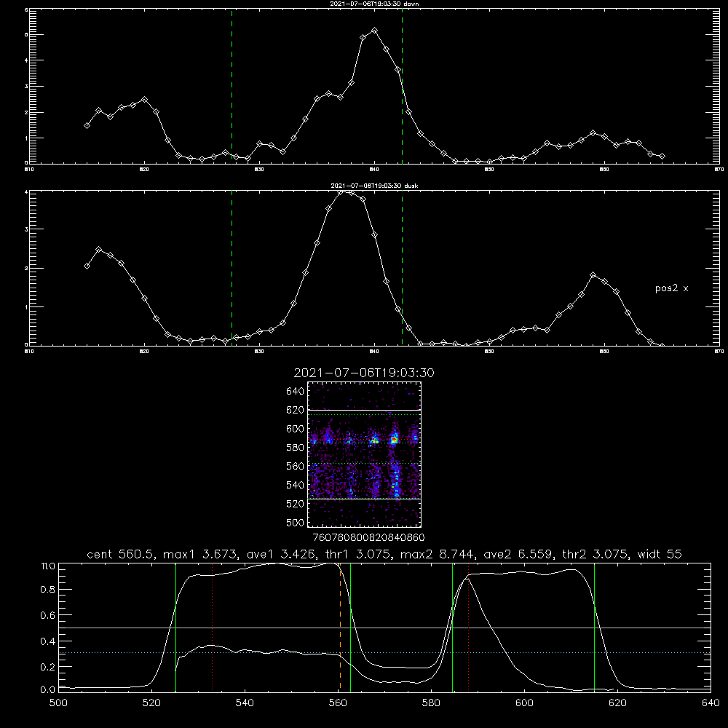
Task: Click the heatmap x-axis labels 760780800820840860
Action: tap(369, 537)
